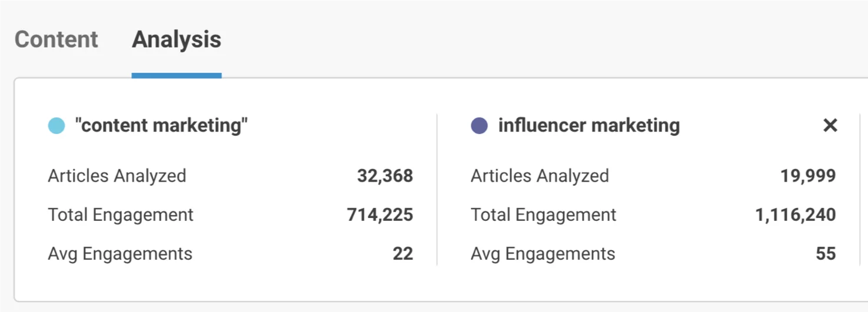Click Avg Engagements label under "content marketing"

click(x=120, y=253)
